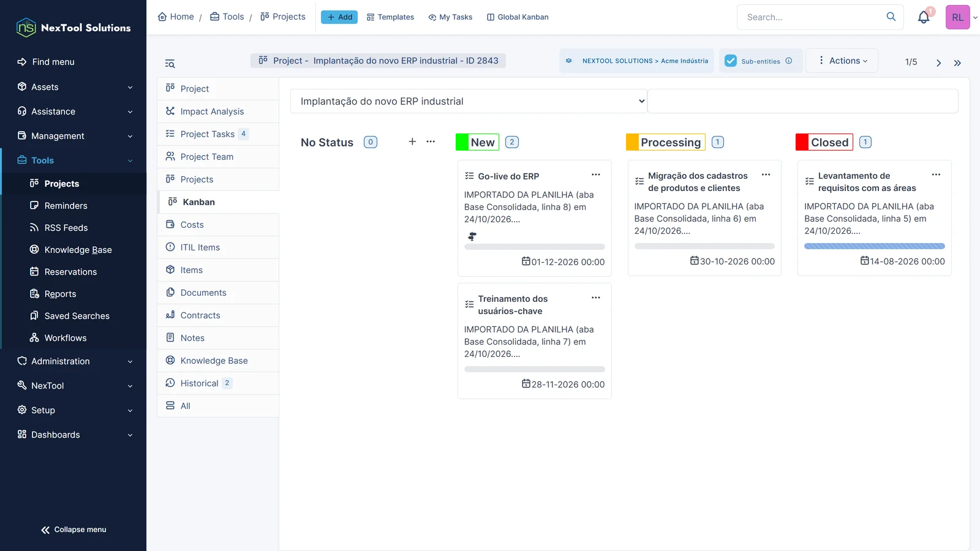
Task: Click the Sub-entities info icon
Action: pyautogui.click(x=789, y=61)
